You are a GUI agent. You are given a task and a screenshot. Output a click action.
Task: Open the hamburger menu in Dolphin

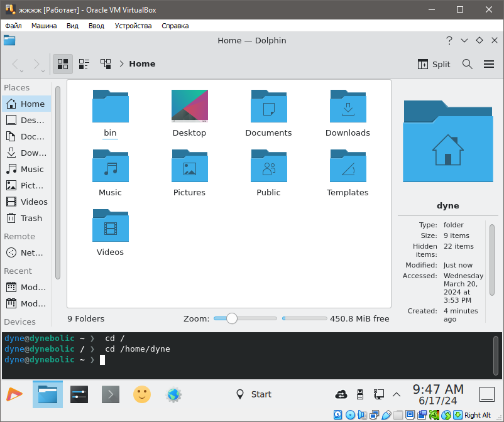(489, 64)
